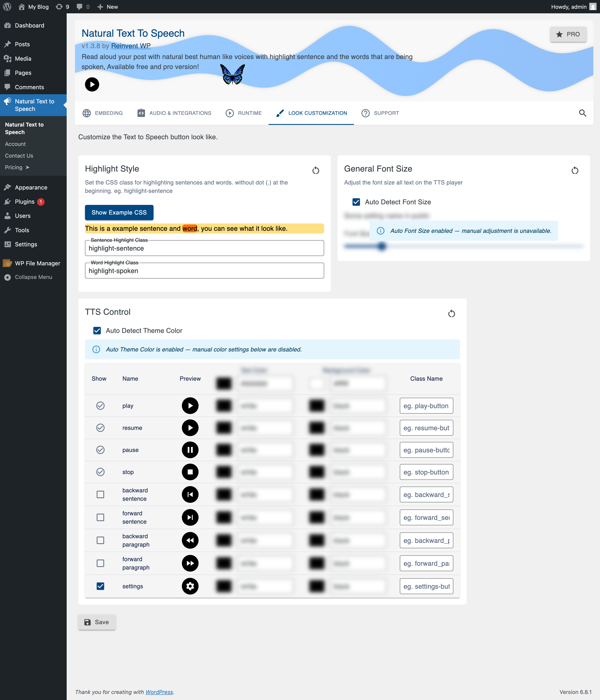This screenshot has height=700, width=600.
Task: Open Contact Us submenu link
Action: [x=19, y=156]
